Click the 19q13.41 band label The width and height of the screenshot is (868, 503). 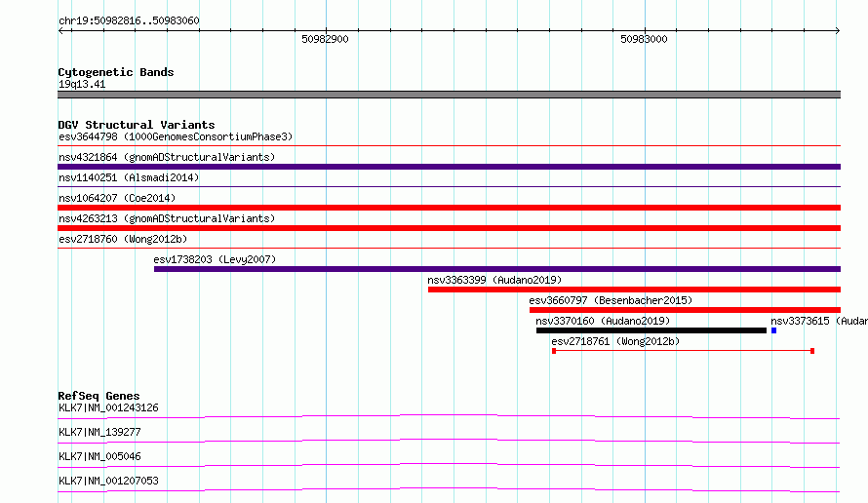point(82,84)
